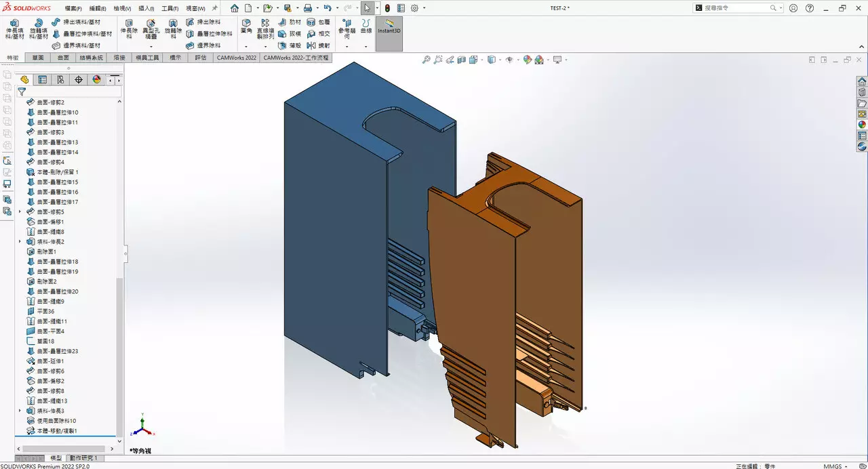Select the Rib (肋材) tool
This screenshot has height=469, width=868.
[291, 22]
